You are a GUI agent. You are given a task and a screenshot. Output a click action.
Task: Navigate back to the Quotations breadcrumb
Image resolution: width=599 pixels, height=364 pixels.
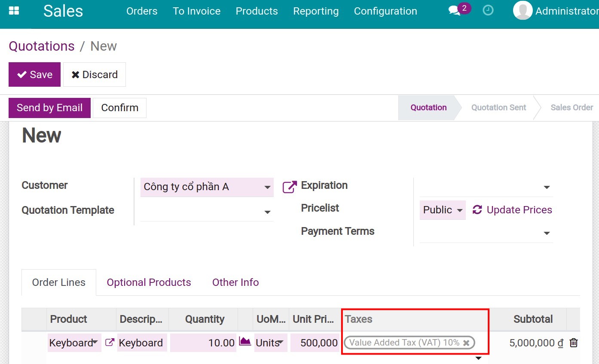tap(42, 46)
